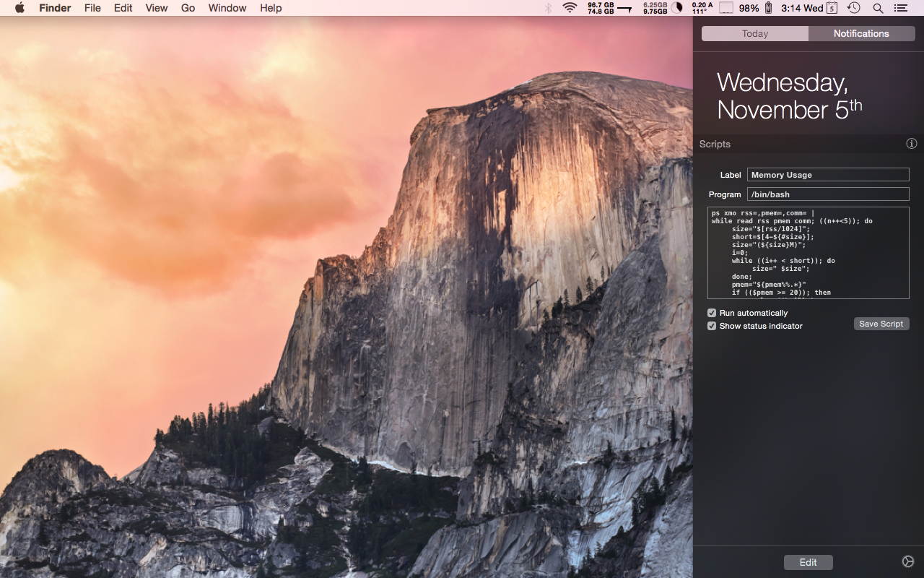Toggle Run automatically checkbox
The image size is (924, 578).
pyautogui.click(x=712, y=313)
